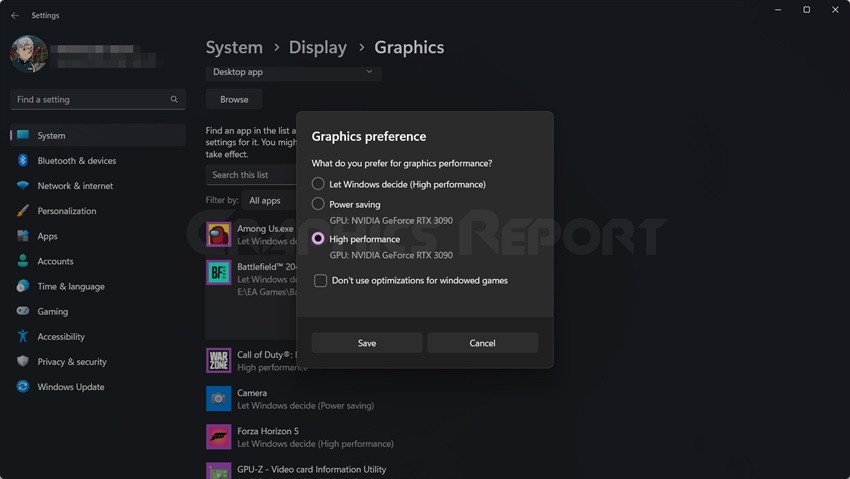Image resolution: width=850 pixels, height=479 pixels.
Task: Click the Among Us app icon
Action: coord(218,234)
